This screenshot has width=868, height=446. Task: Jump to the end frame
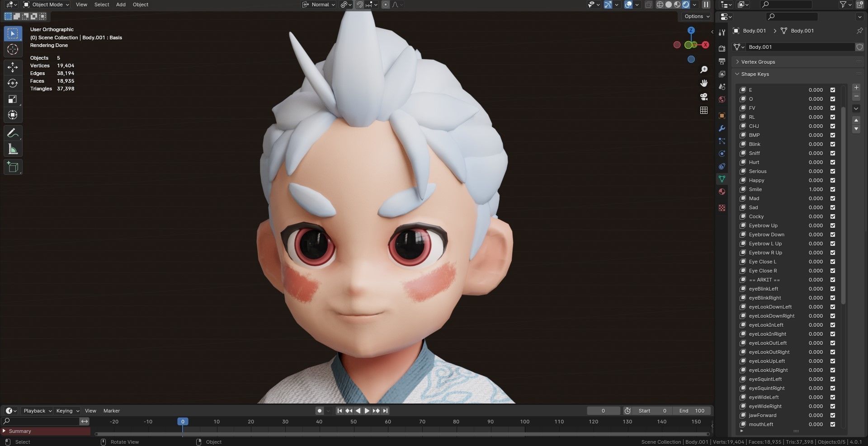point(385,411)
